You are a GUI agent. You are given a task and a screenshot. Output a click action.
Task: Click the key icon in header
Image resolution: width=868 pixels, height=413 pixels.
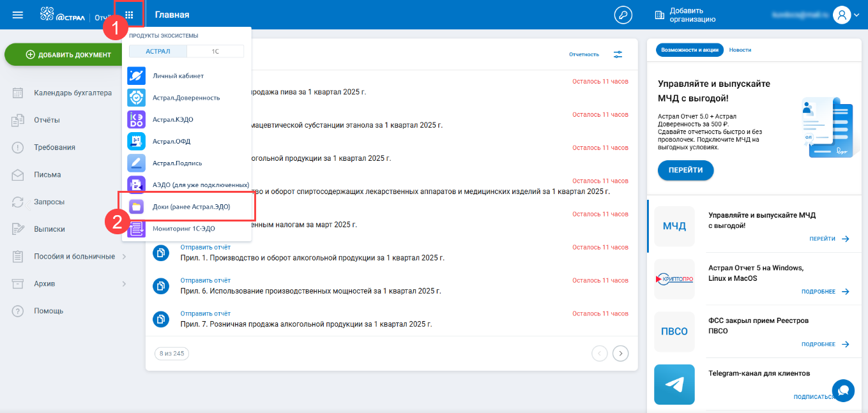click(x=622, y=15)
